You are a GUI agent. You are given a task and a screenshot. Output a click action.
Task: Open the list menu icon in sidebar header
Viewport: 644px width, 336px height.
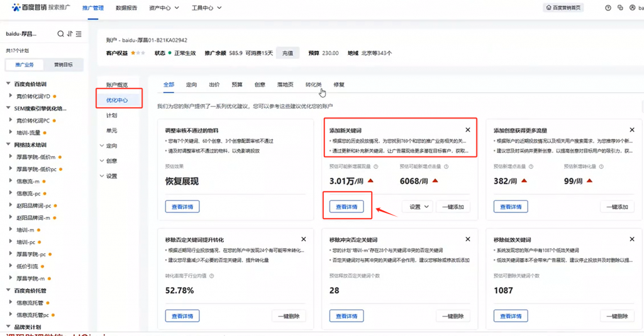point(79,34)
